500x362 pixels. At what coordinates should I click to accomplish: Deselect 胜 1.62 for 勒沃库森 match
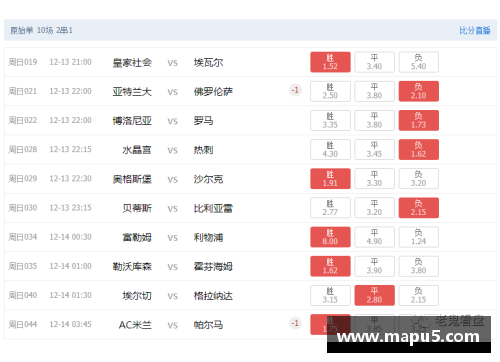(330, 266)
